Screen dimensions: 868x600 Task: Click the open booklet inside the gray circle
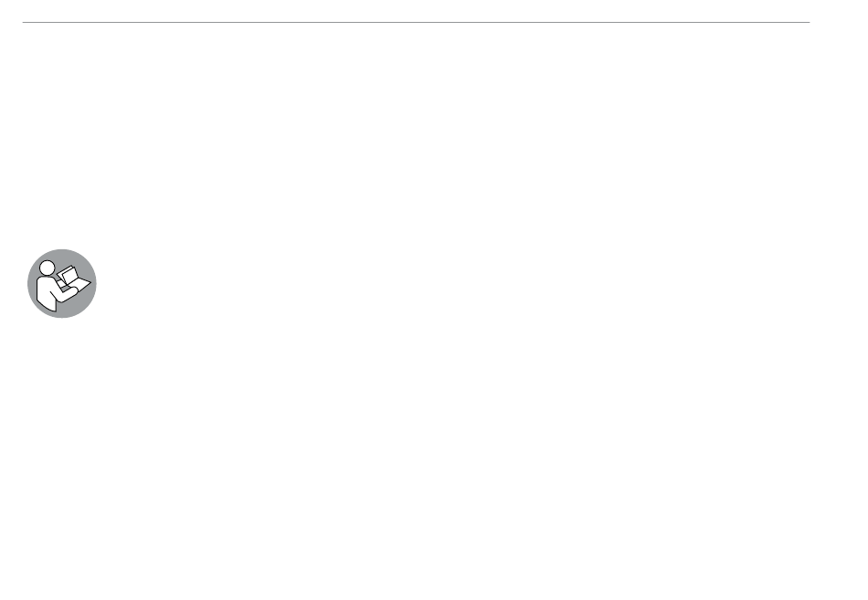tap(74, 279)
